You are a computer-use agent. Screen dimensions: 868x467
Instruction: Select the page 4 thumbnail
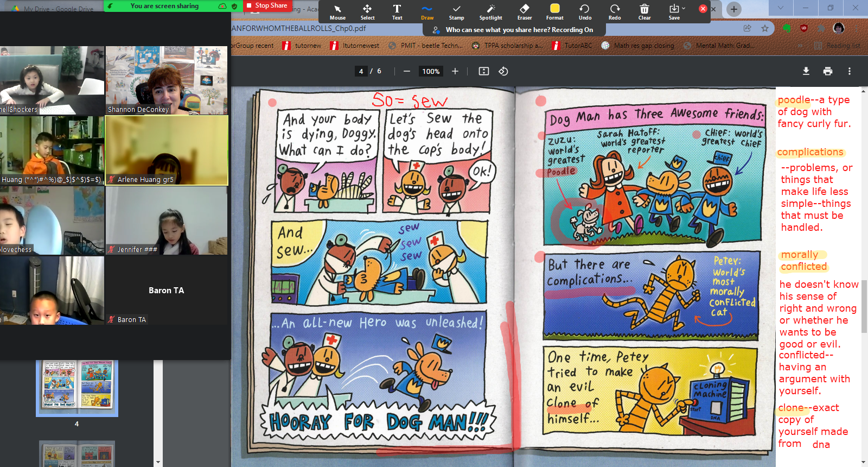77,388
